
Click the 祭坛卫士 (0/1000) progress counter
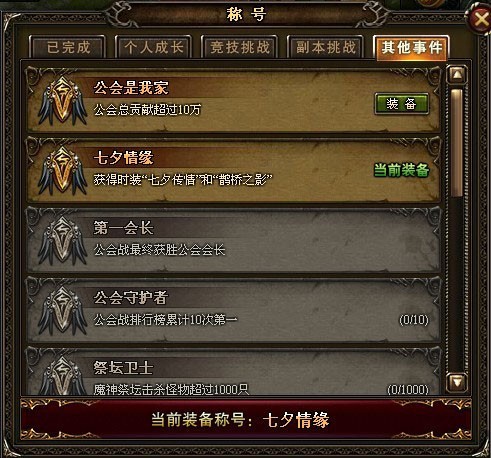pos(408,389)
